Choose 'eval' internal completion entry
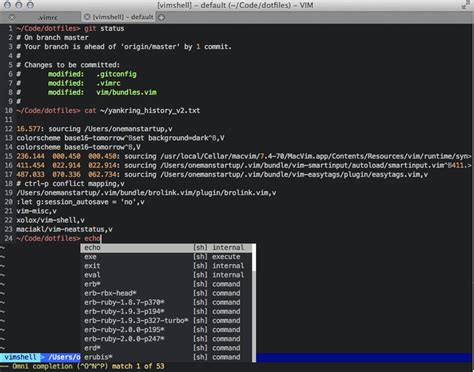The width and height of the screenshot is (474, 372). point(167,275)
